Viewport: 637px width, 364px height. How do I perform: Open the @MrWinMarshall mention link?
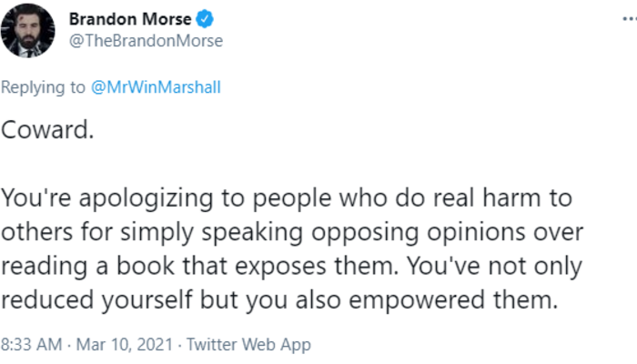[x=155, y=87]
